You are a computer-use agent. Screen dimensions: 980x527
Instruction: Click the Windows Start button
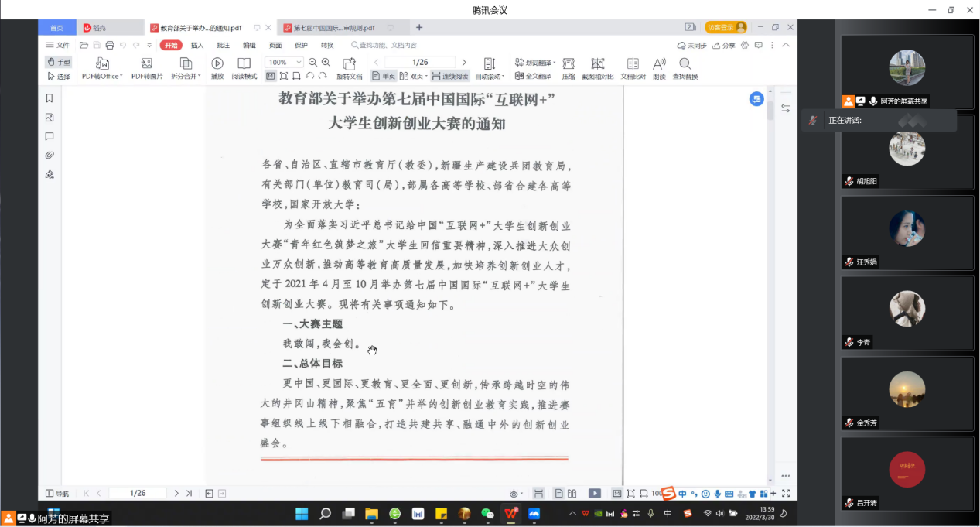pos(301,513)
